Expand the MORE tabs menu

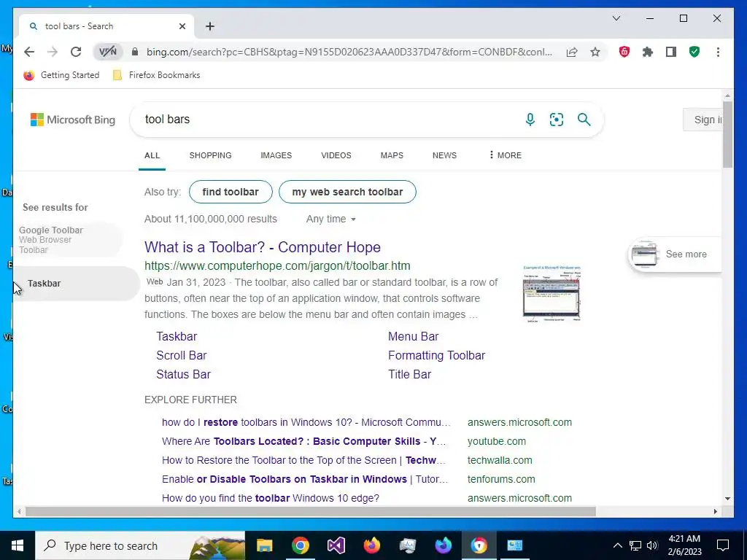click(505, 155)
